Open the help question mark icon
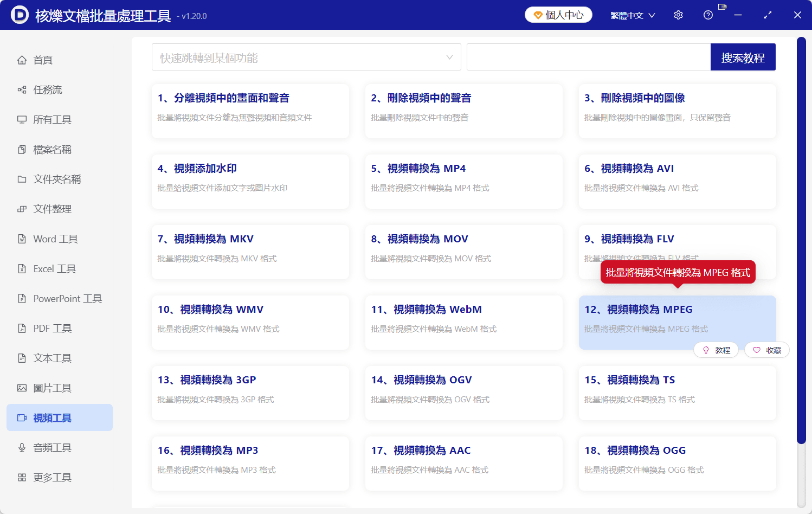812x514 pixels. 708,15
